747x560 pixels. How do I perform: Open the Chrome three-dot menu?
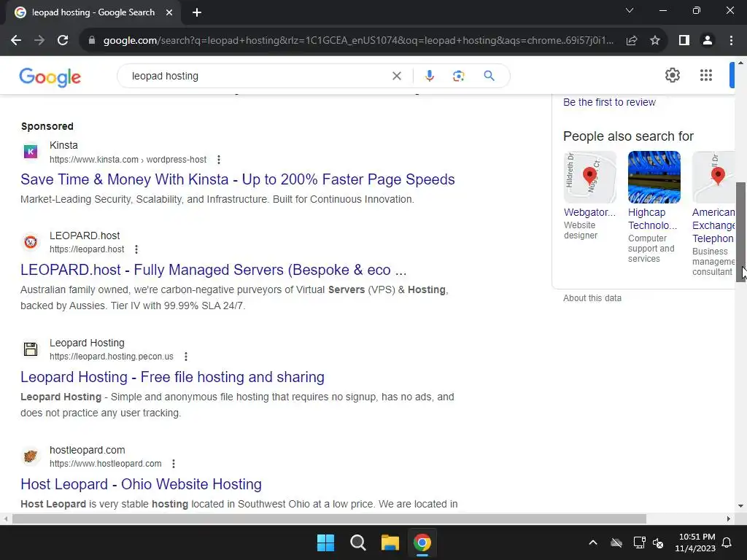(x=731, y=41)
